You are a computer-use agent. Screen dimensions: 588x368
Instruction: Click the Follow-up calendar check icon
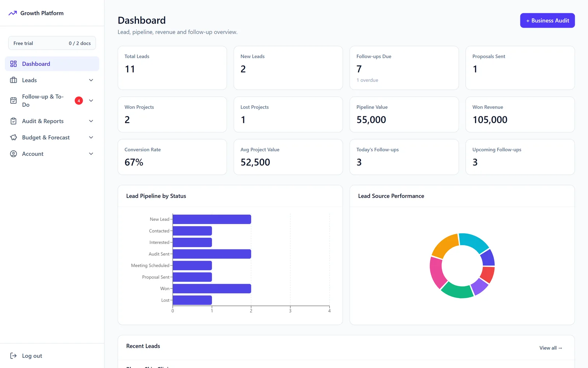pos(14,100)
